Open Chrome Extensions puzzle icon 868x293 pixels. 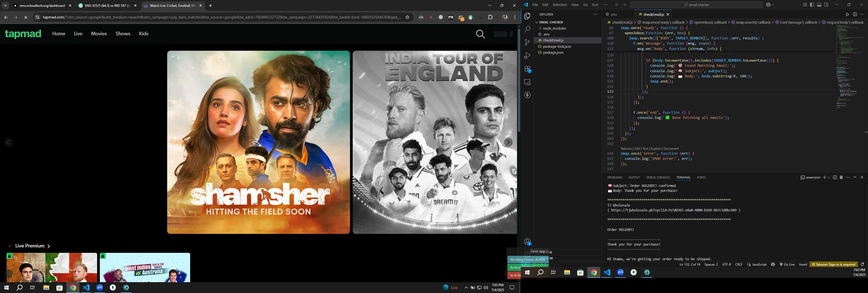click(490, 17)
